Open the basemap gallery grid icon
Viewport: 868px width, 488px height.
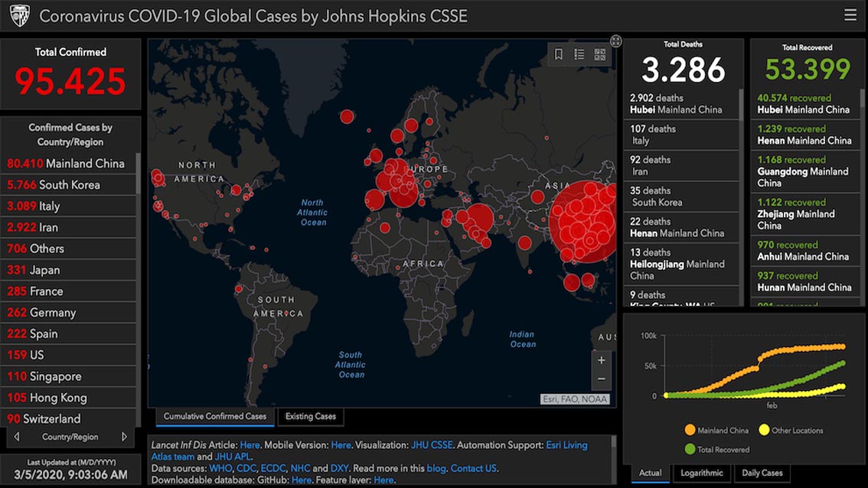coord(600,54)
